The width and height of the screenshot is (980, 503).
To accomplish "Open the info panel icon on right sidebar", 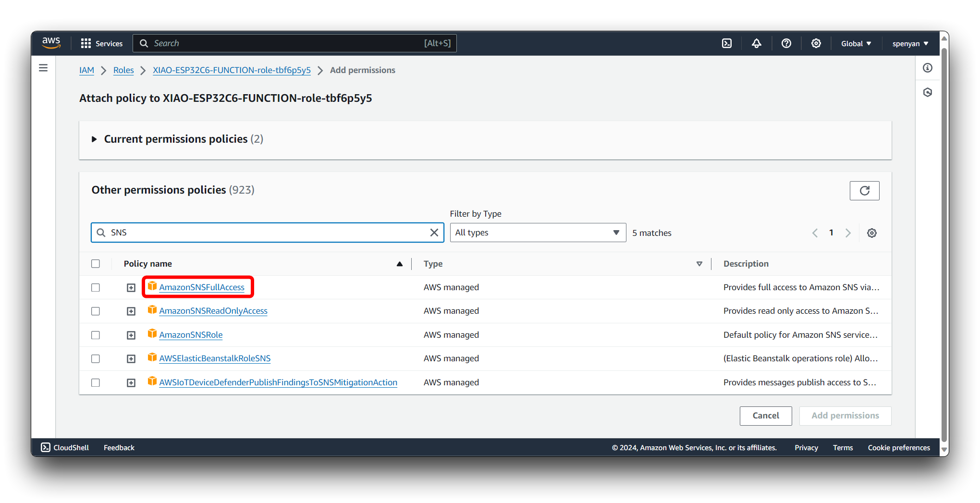I will click(928, 68).
